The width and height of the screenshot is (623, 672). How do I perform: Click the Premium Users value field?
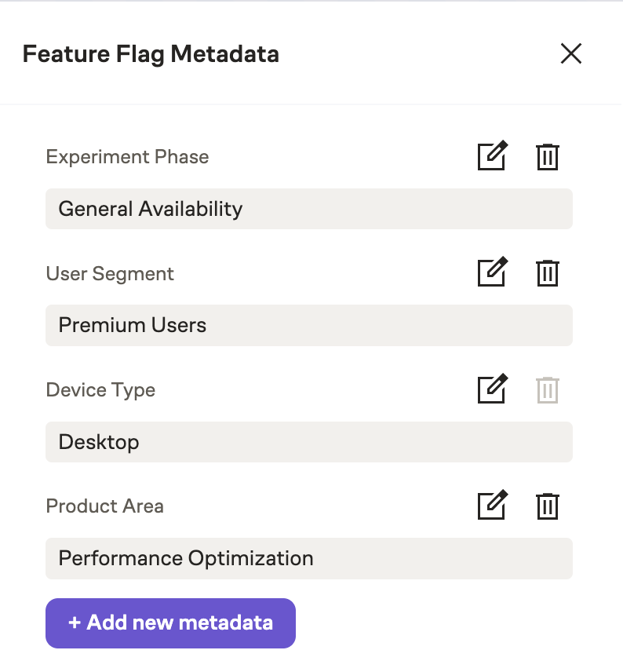pyautogui.click(x=308, y=324)
